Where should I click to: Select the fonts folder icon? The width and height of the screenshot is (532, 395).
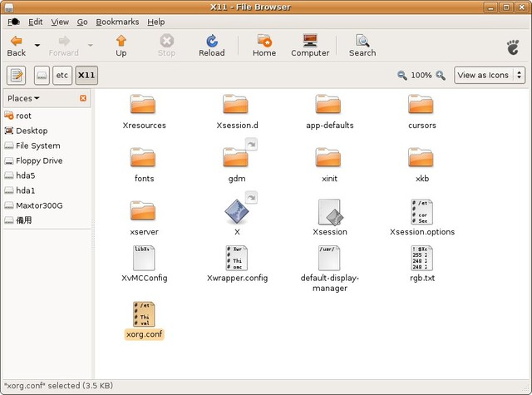pos(143,157)
